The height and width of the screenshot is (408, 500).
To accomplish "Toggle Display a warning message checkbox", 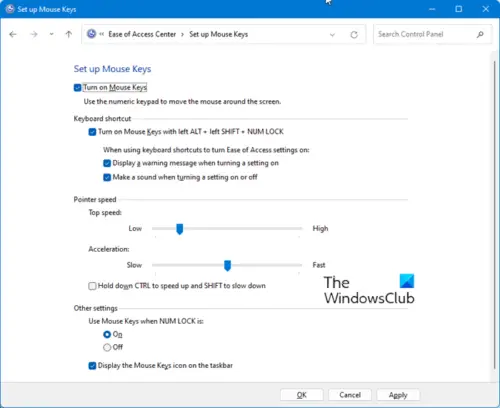I will coord(107,163).
